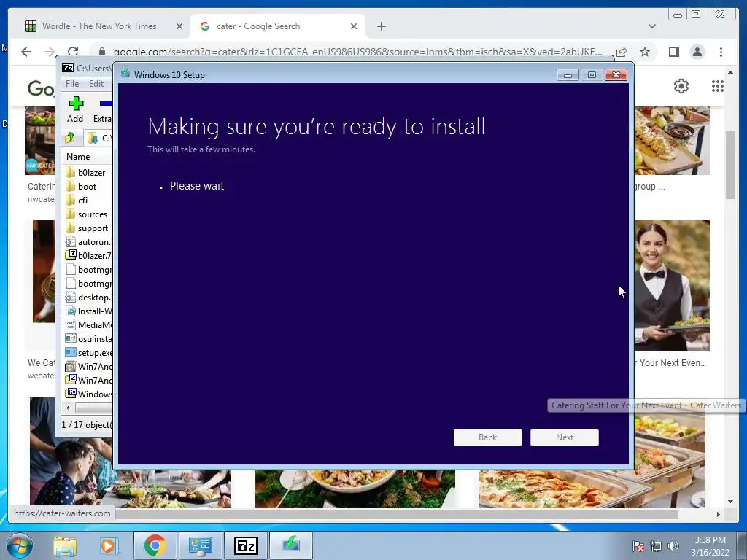
Task: Open the Chrome side panel icon
Action: click(x=673, y=52)
